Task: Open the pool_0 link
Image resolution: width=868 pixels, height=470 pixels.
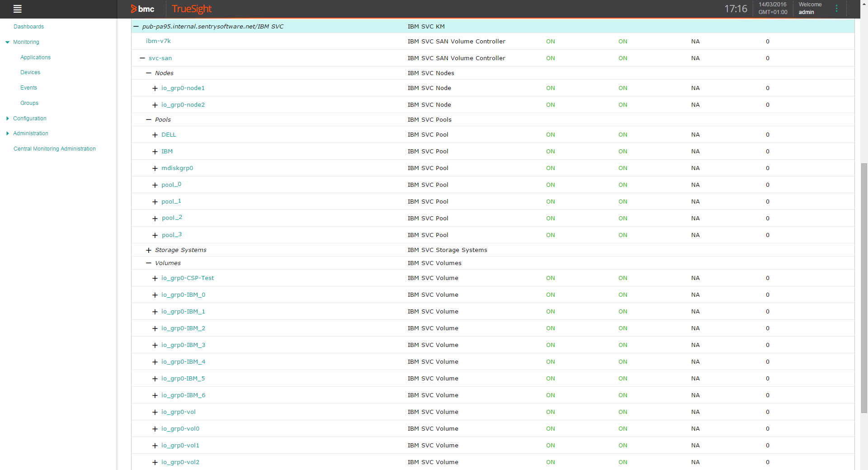Action: pos(171,185)
